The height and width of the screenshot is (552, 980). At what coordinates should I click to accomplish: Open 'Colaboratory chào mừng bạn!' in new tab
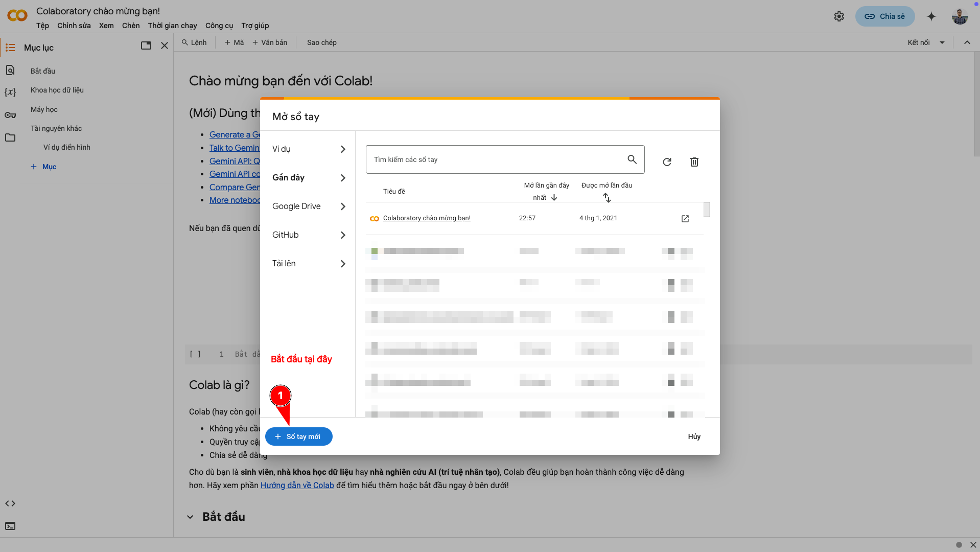(x=685, y=218)
